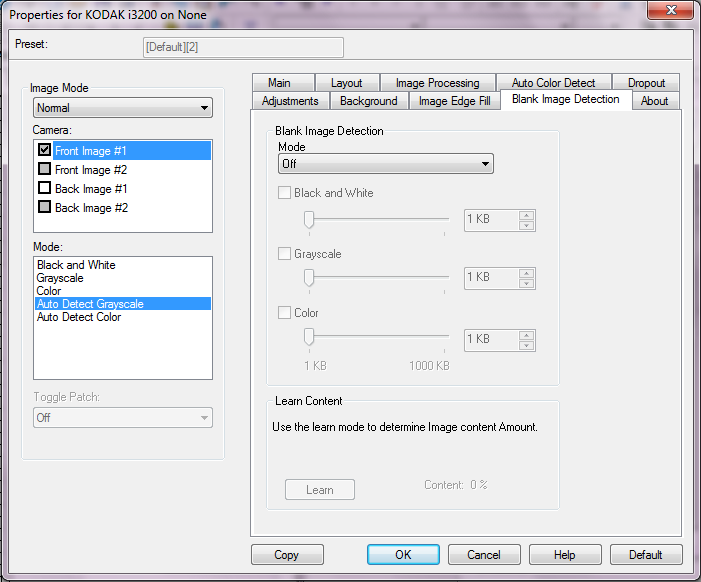The image size is (701, 582).
Task: Close the Properties dialog with X
Action: pos(671,10)
